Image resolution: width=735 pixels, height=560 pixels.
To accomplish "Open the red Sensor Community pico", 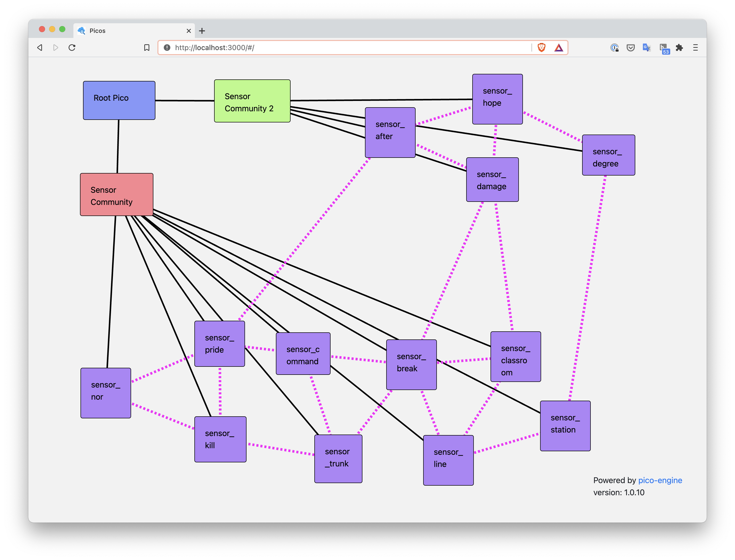I will 117,194.
